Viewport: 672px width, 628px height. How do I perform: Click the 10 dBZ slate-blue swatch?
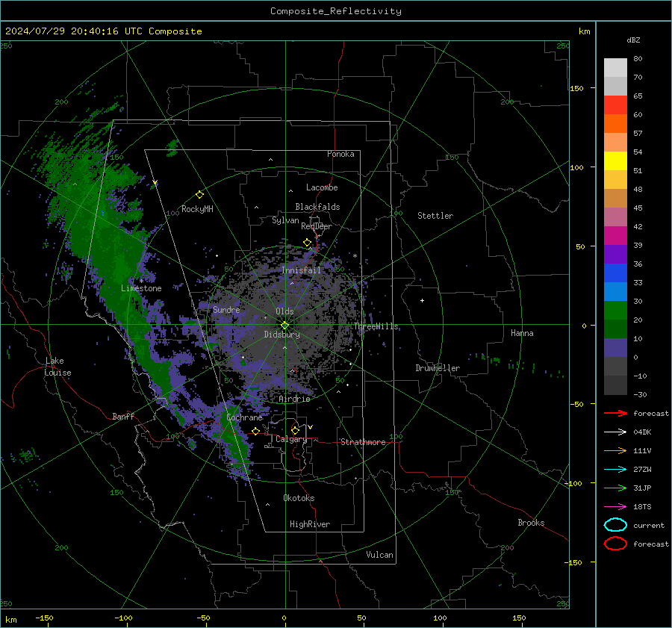point(615,348)
